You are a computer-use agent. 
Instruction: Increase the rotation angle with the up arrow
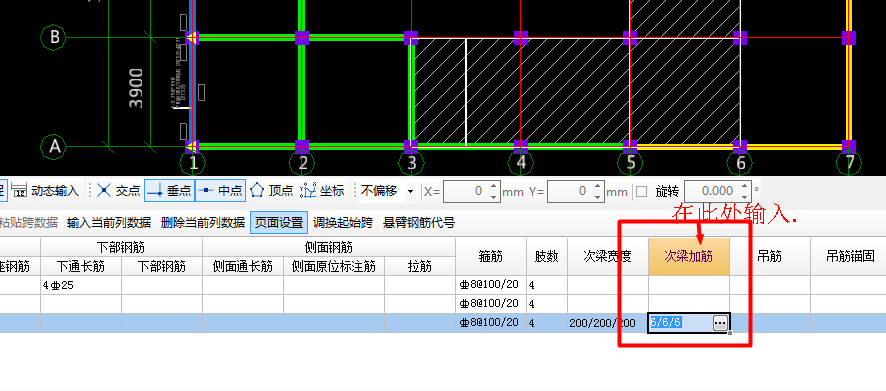745,186
